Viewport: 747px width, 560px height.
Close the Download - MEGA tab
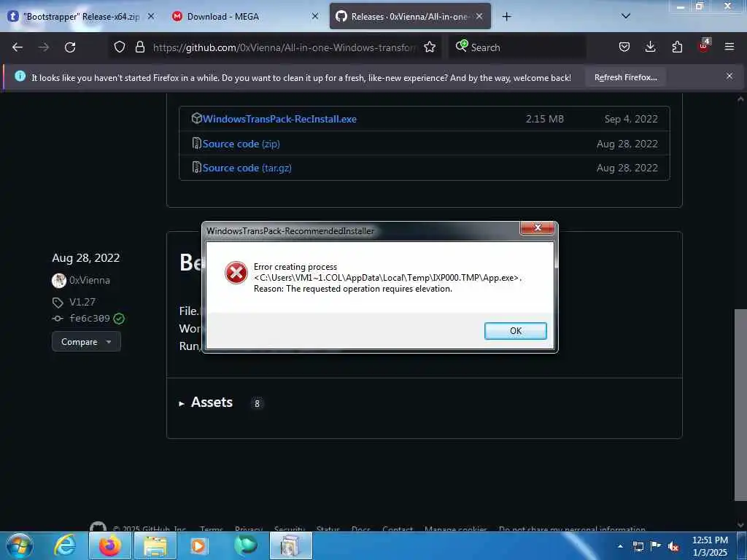pyautogui.click(x=315, y=16)
